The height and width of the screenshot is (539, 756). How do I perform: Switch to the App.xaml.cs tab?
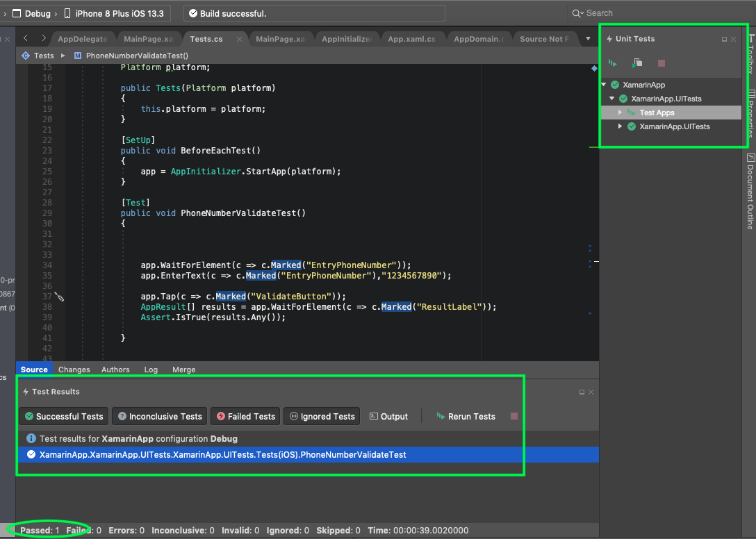click(x=411, y=39)
